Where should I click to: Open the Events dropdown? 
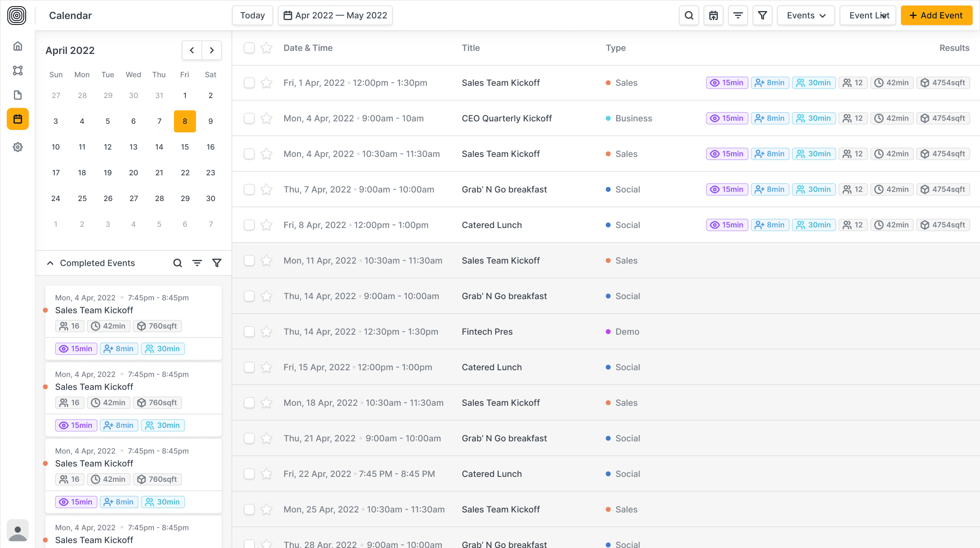pos(806,16)
